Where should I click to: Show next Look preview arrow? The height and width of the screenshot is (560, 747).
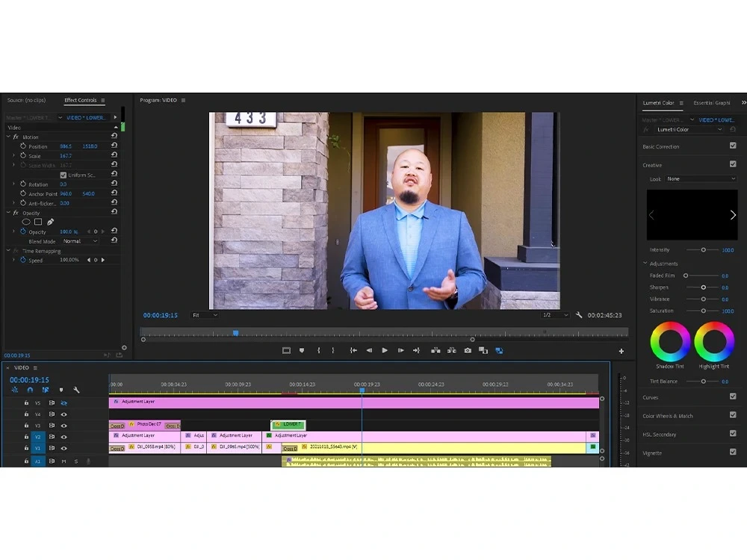733,215
